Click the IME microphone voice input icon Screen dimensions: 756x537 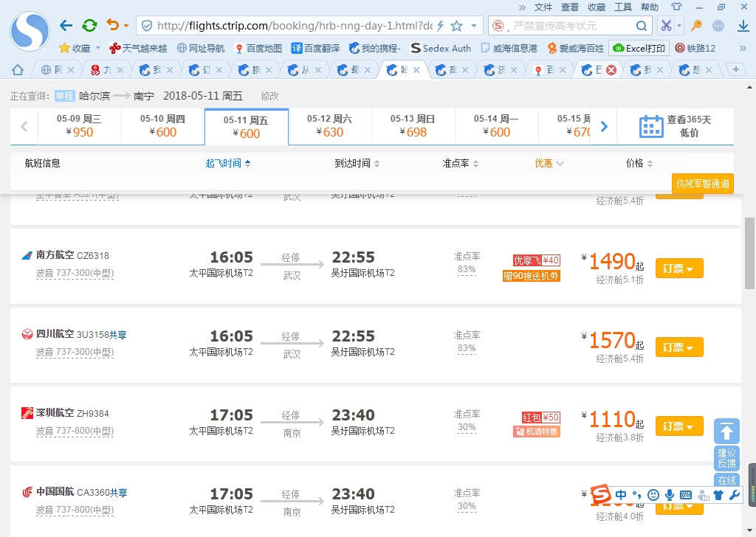tap(669, 495)
